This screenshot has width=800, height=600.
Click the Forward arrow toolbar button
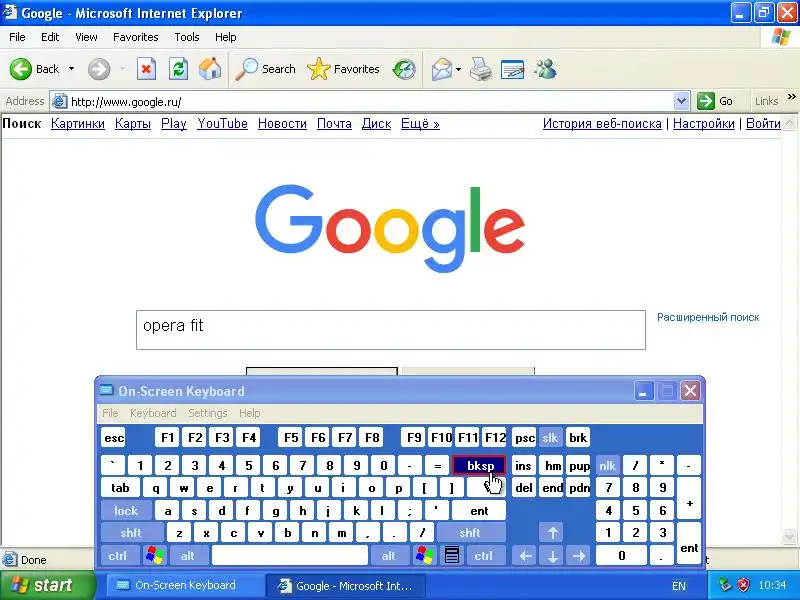pyautogui.click(x=99, y=69)
